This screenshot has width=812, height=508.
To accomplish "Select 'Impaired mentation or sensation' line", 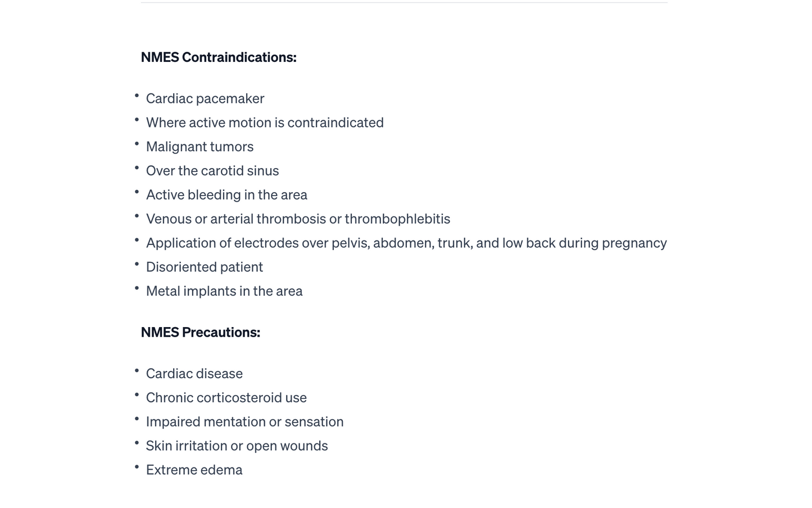I will [244, 422].
